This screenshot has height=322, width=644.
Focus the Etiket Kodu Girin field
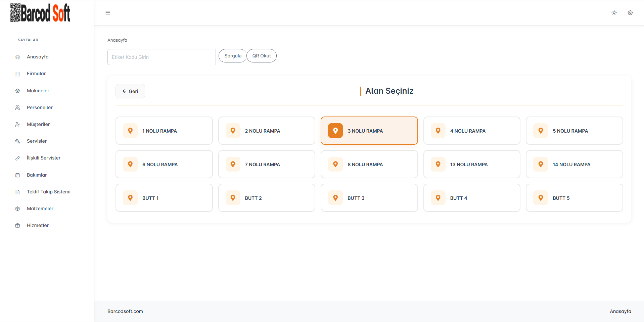162,57
